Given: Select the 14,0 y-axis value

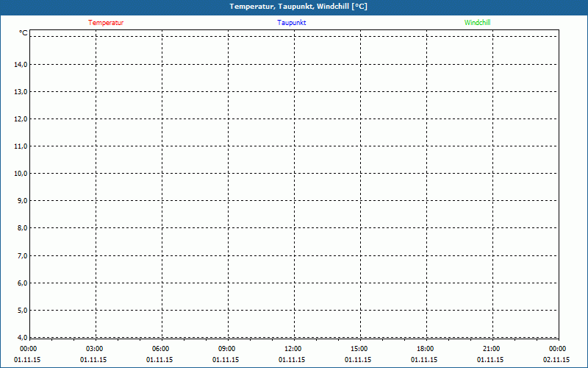Looking at the screenshot, I should point(21,65).
